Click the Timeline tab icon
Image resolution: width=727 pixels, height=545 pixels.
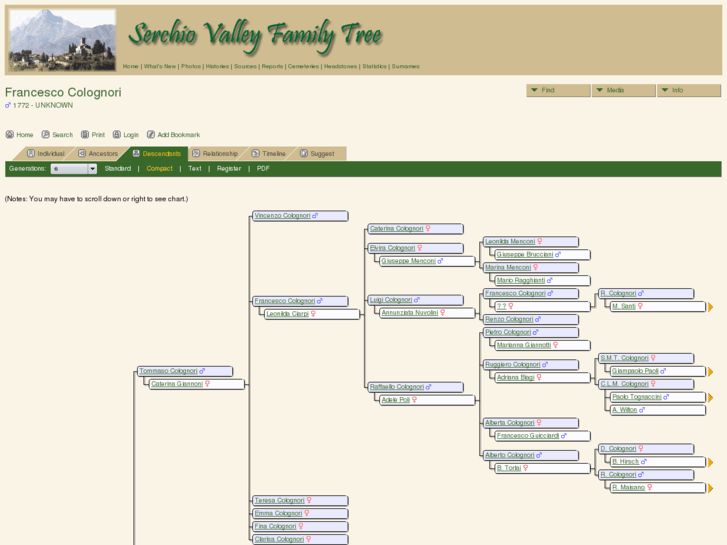click(x=255, y=153)
